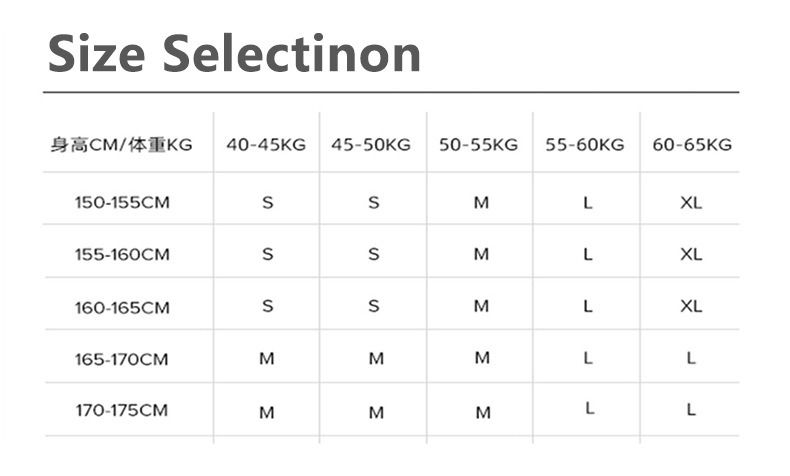Image resolution: width=790 pixels, height=476 pixels.
Task: Click the 60-65KG column header
Action: 692,145
